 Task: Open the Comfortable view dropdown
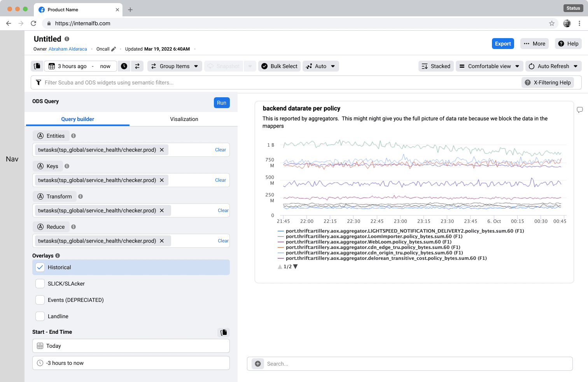pos(489,66)
